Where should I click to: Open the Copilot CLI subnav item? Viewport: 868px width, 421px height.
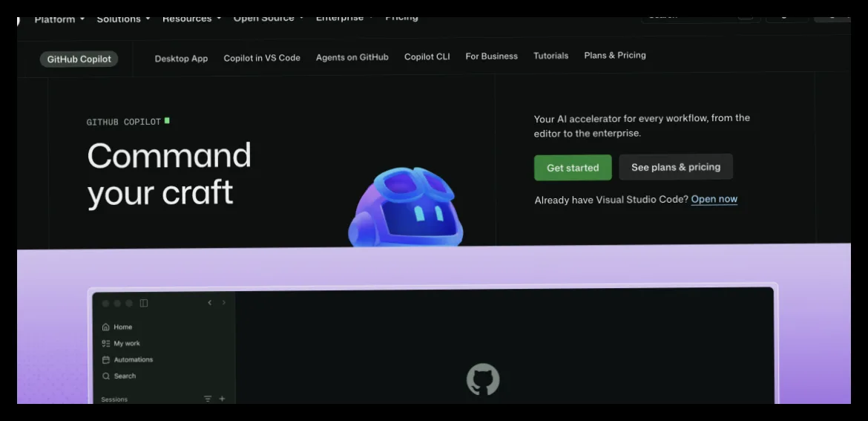(427, 56)
